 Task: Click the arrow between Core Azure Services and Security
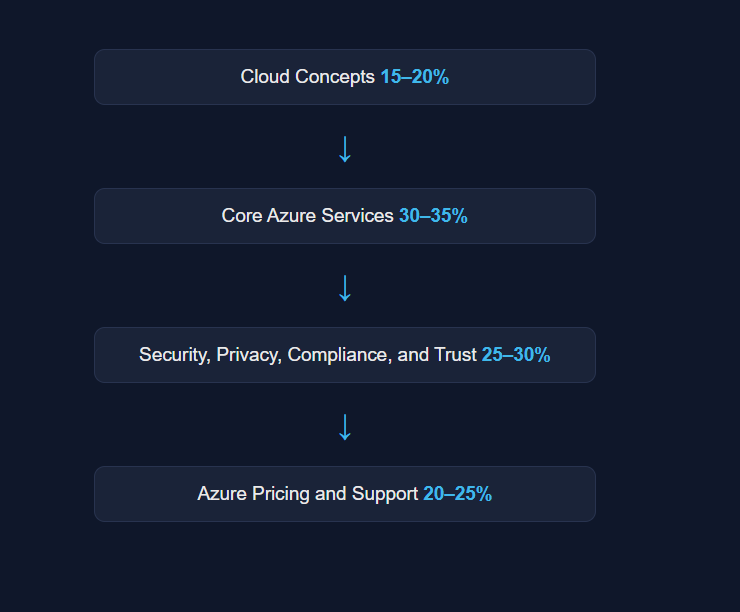tap(345, 287)
